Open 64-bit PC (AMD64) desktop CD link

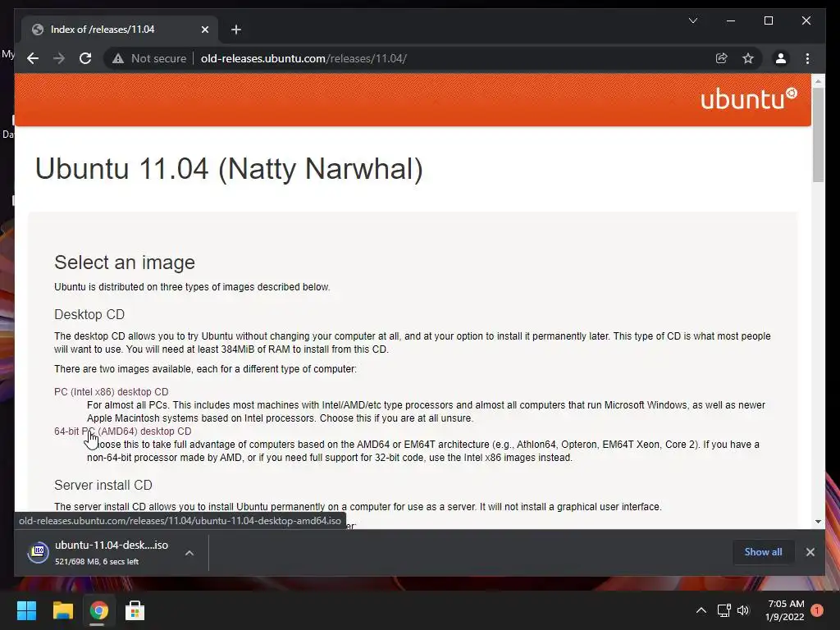point(123,431)
